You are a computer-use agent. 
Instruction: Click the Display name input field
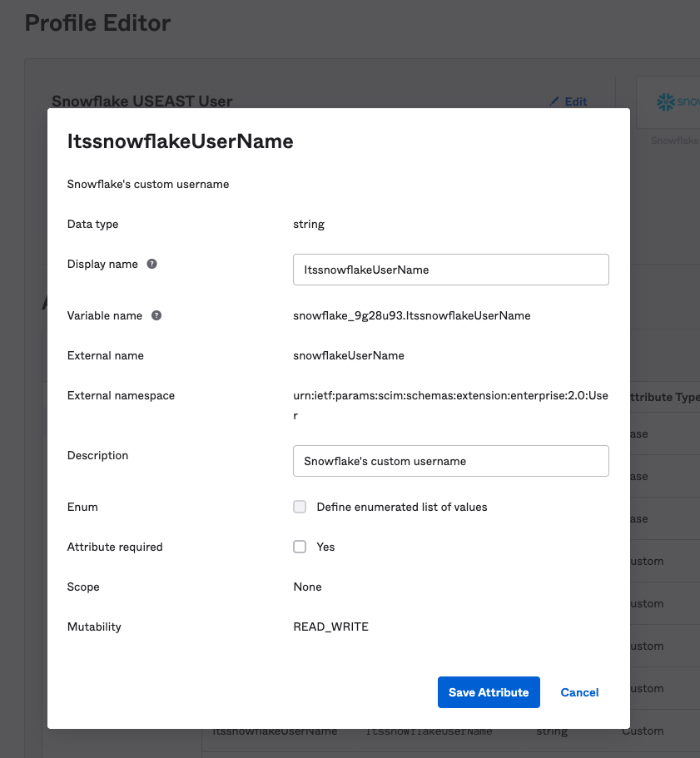pyautogui.click(x=451, y=270)
